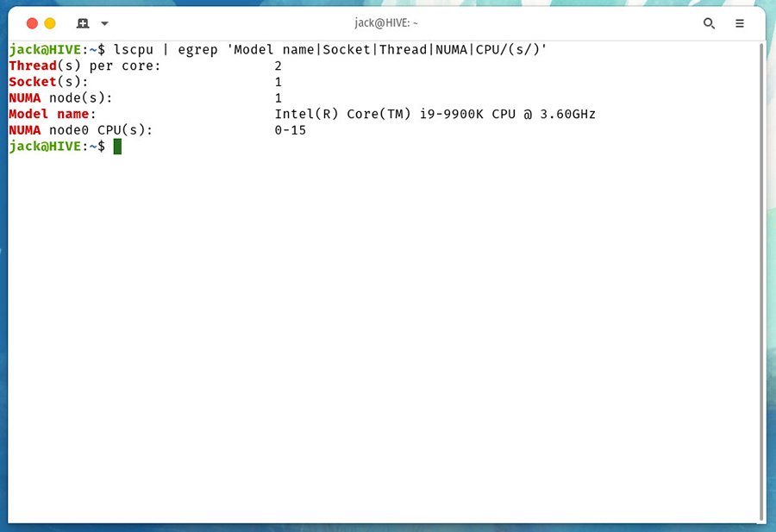Click the red 'Socket' highlighted word
776x532 pixels.
33,82
